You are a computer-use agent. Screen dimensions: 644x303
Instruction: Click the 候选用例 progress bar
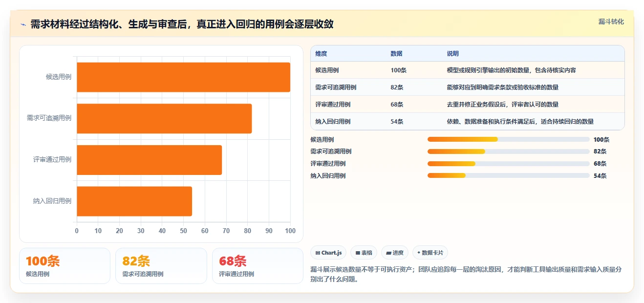[509, 139]
